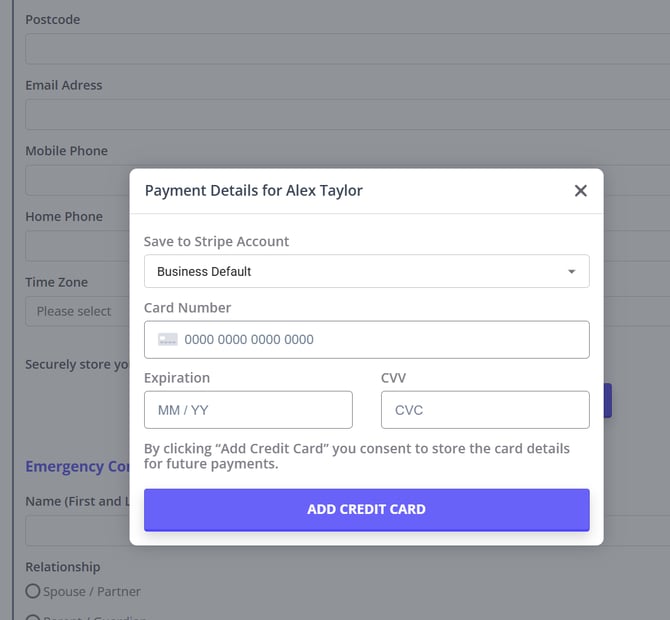Focus the Card Number input field
Image resolution: width=670 pixels, height=620 pixels.
tap(380, 340)
